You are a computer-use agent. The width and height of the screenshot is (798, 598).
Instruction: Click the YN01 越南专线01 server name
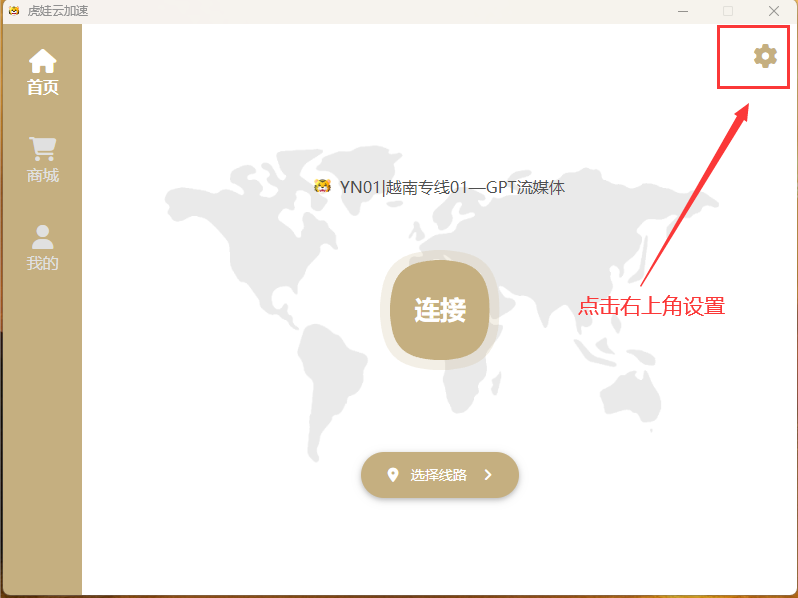452,187
